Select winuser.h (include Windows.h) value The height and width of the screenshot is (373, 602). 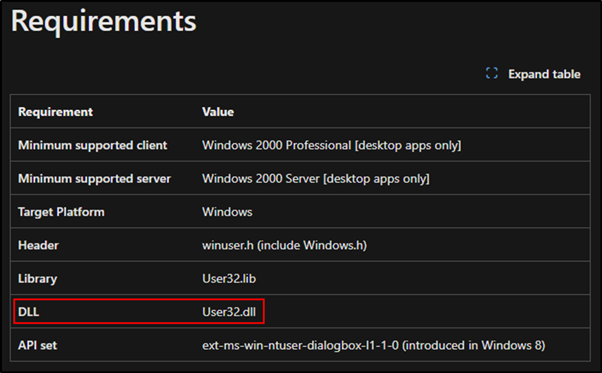click(x=284, y=245)
